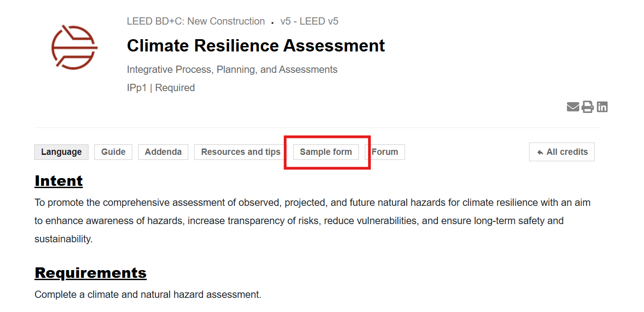Open the Guide tab
Viewport: 644px width, 312px height.
pos(113,152)
